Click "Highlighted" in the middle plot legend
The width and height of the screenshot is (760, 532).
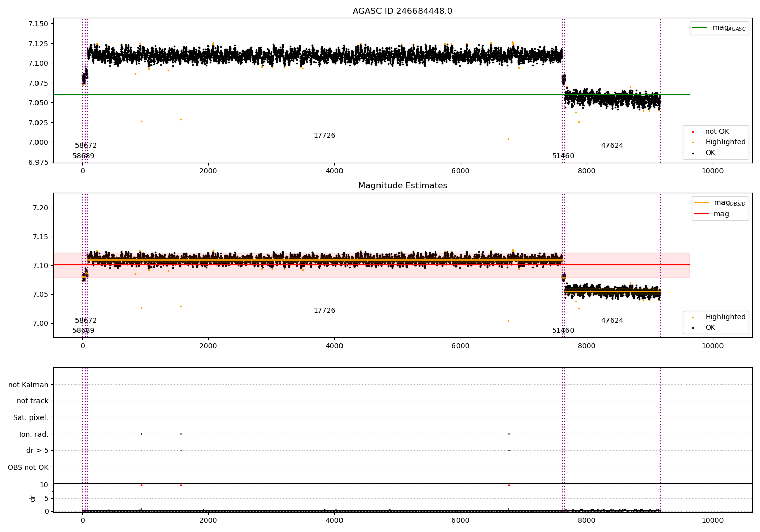pos(725,317)
